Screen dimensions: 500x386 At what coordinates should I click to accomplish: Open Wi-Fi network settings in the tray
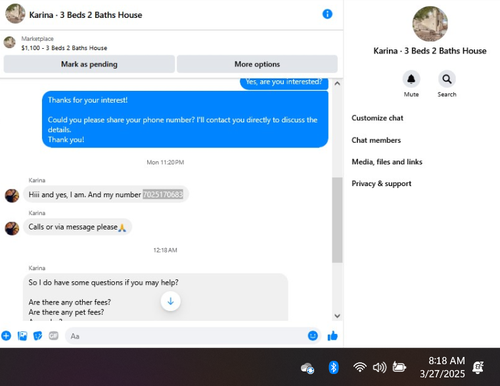[360, 367]
